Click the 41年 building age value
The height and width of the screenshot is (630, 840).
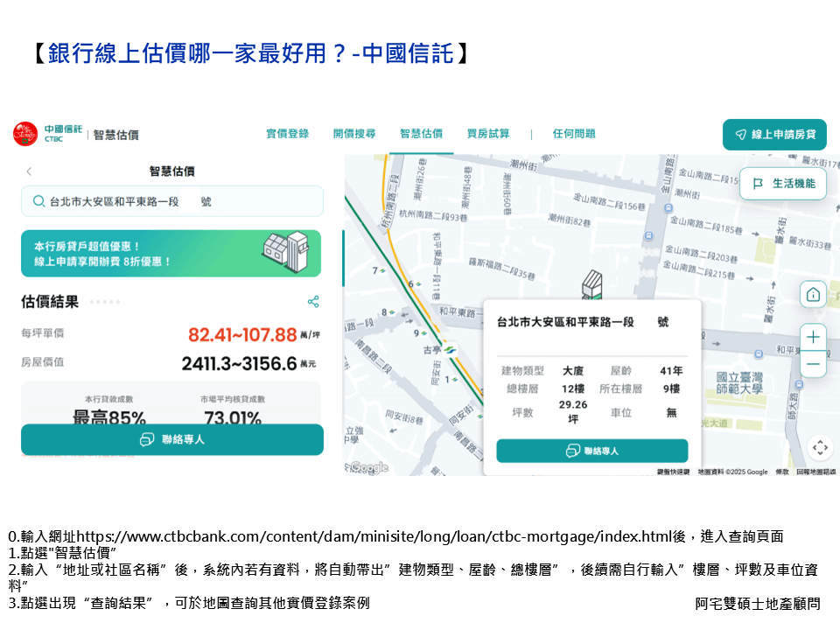pos(671,371)
